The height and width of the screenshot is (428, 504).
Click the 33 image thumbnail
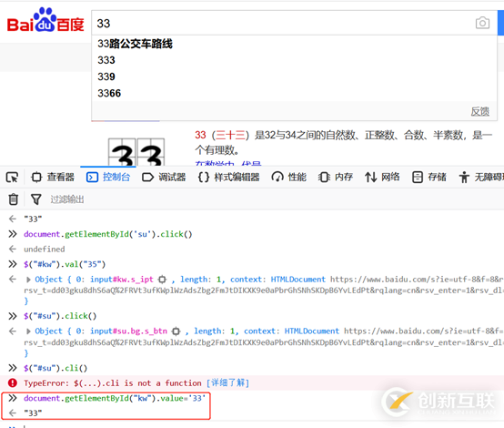pyautogui.click(x=136, y=152)
